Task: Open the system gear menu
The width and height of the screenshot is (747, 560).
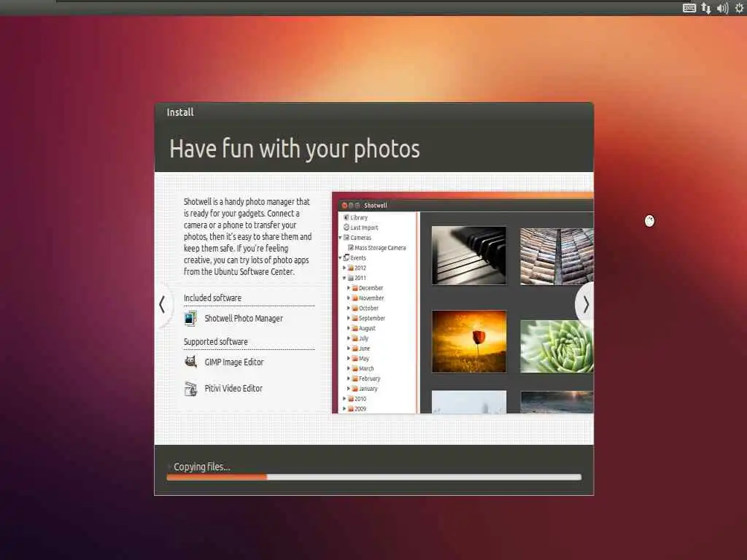Action: pos(740,8)
